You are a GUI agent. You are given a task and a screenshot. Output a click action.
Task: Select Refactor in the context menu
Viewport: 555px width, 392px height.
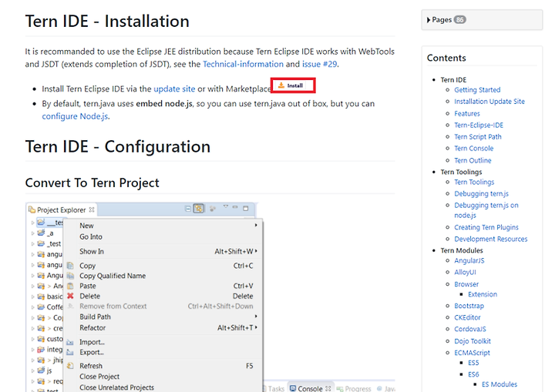pyautogui.click(x=92, y=327)
